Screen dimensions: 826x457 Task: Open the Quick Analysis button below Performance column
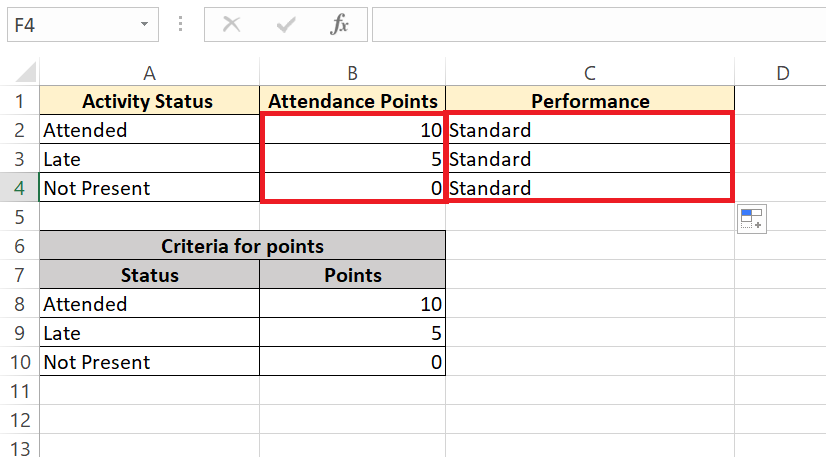tap(752, 218)
